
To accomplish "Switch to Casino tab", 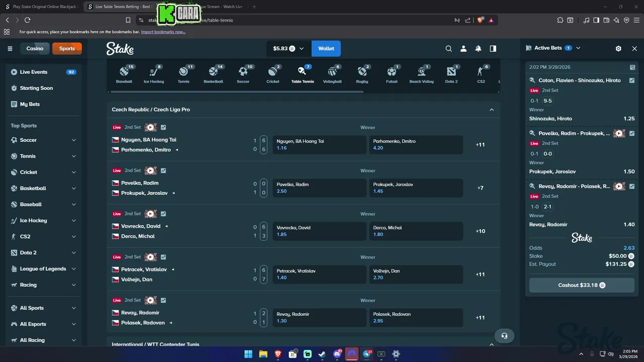I will 35,48.
